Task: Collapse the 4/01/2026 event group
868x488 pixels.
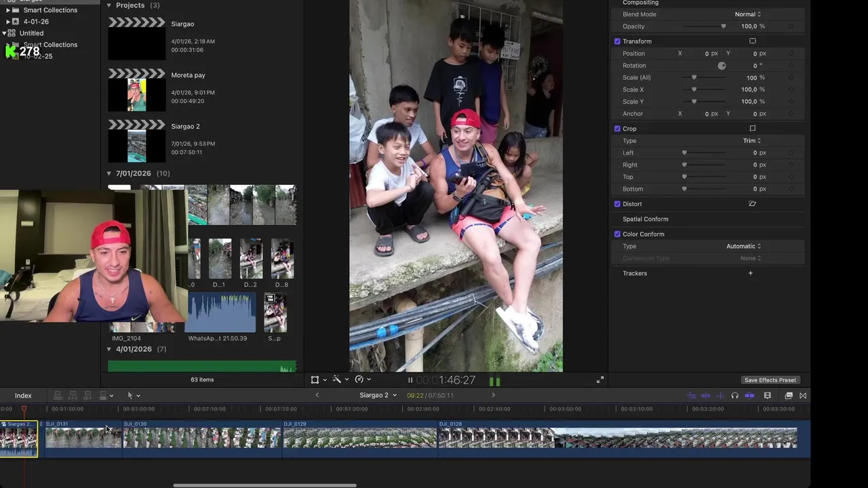Action: pyautogui.click(x=109, y=349)
